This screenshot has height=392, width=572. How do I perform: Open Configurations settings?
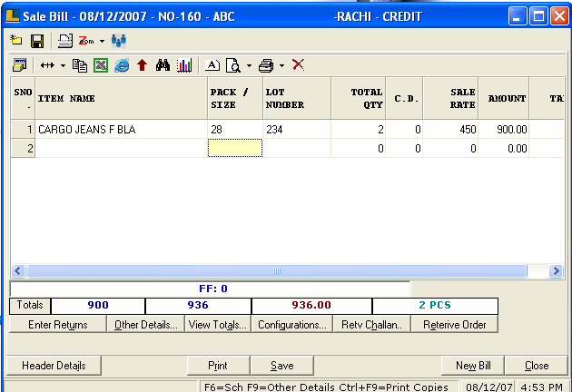[291, 325]
